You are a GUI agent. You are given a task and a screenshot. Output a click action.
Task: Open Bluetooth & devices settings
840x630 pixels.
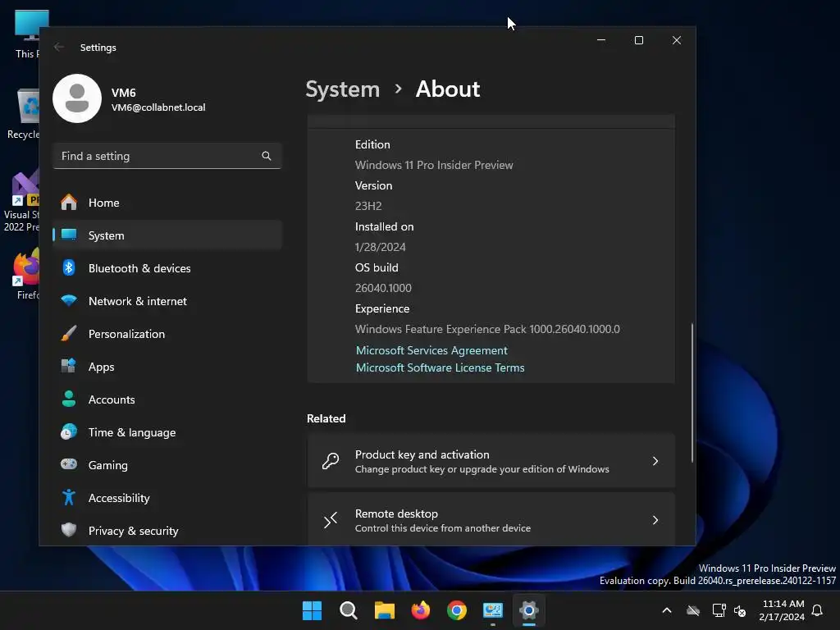tap(167, 268)
